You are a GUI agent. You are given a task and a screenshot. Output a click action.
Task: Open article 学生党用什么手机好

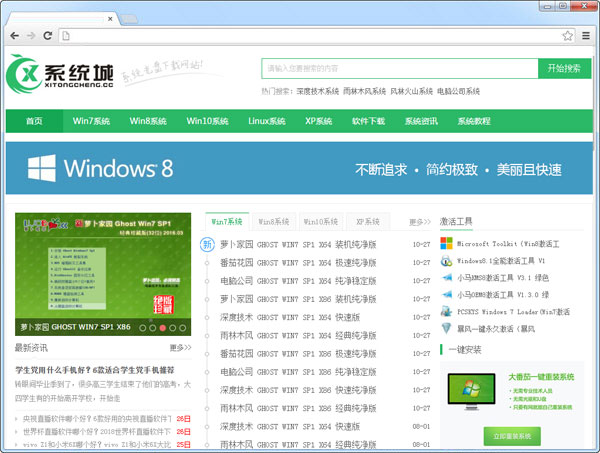[x=95, y=370]
